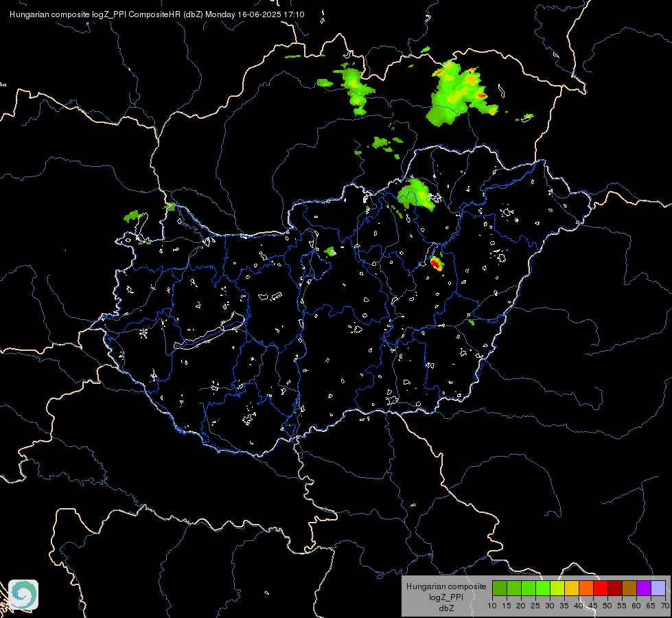
Task: Click the legend scale value 55
Action: click(x=622, y=606)
